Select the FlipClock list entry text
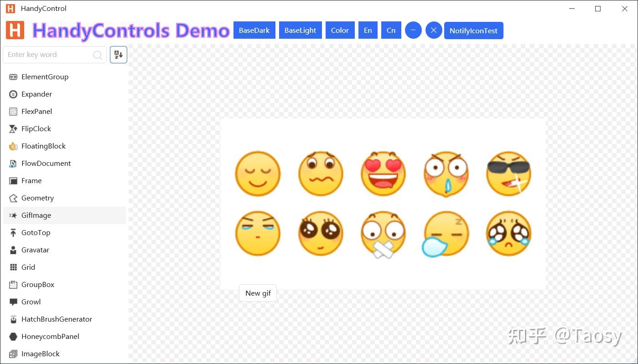Screen dimensions: 638x364 click(x=36, y=129)
